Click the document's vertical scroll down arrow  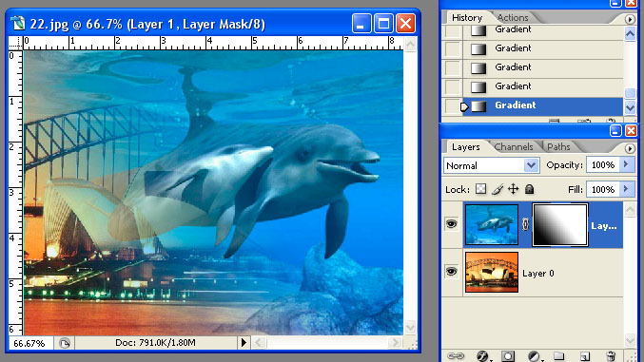(x=410, y=328)
